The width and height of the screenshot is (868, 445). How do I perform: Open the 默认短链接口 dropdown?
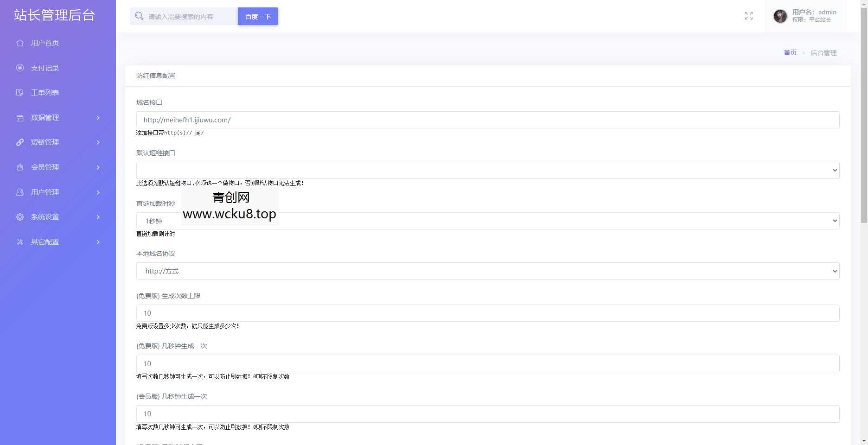pos(487,170)
